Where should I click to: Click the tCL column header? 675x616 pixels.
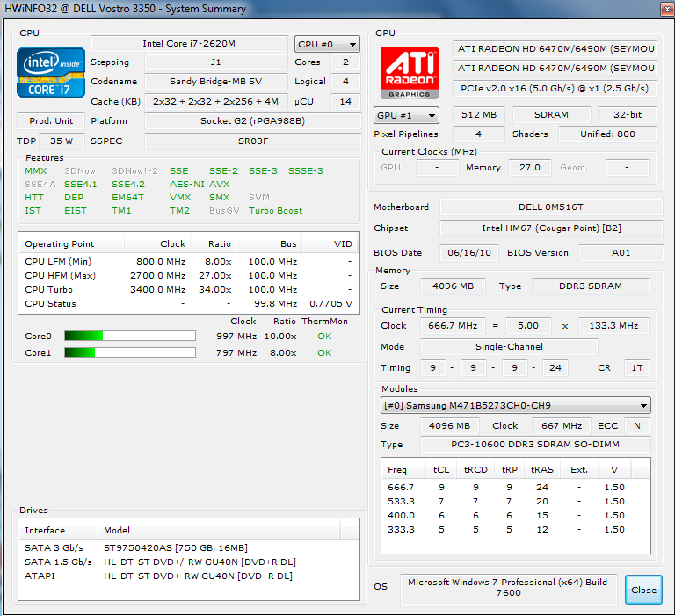(441, 469)
